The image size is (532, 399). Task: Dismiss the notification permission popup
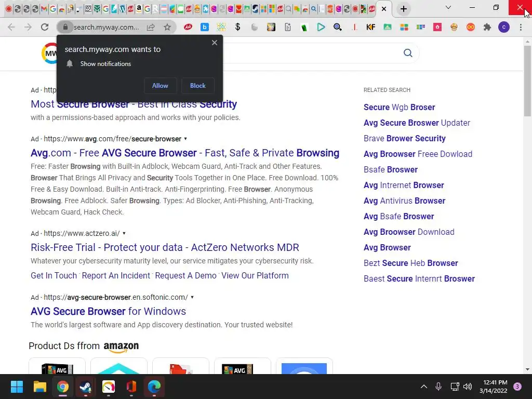tap(215, 43)
